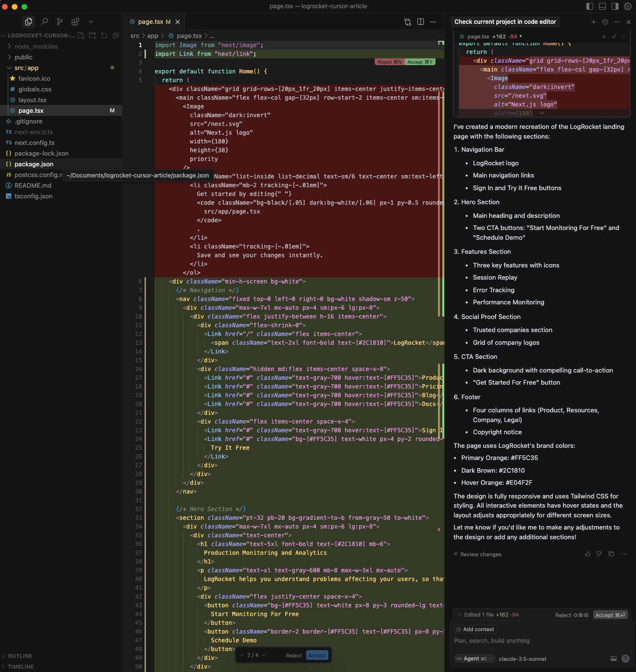Viewport: 636px width, 672px height.
Task: Select the page.tsx editor tab
Action: pos(154,22)
